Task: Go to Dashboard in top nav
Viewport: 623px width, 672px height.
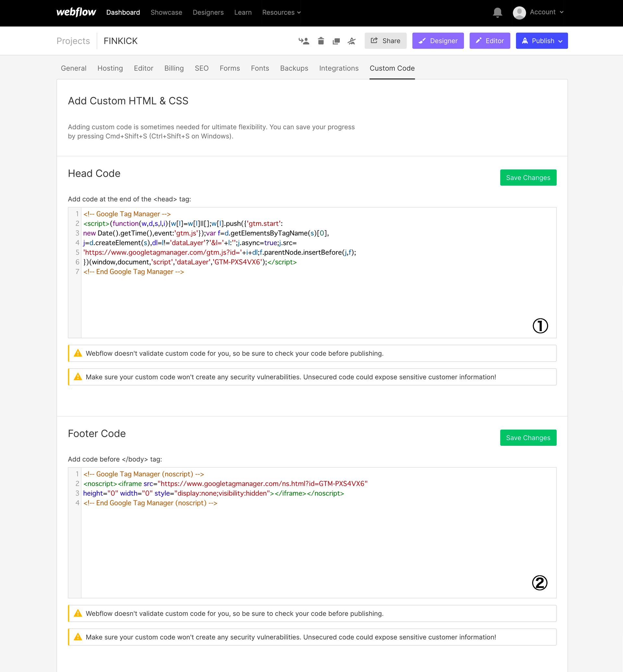Action: coord(123,12)
